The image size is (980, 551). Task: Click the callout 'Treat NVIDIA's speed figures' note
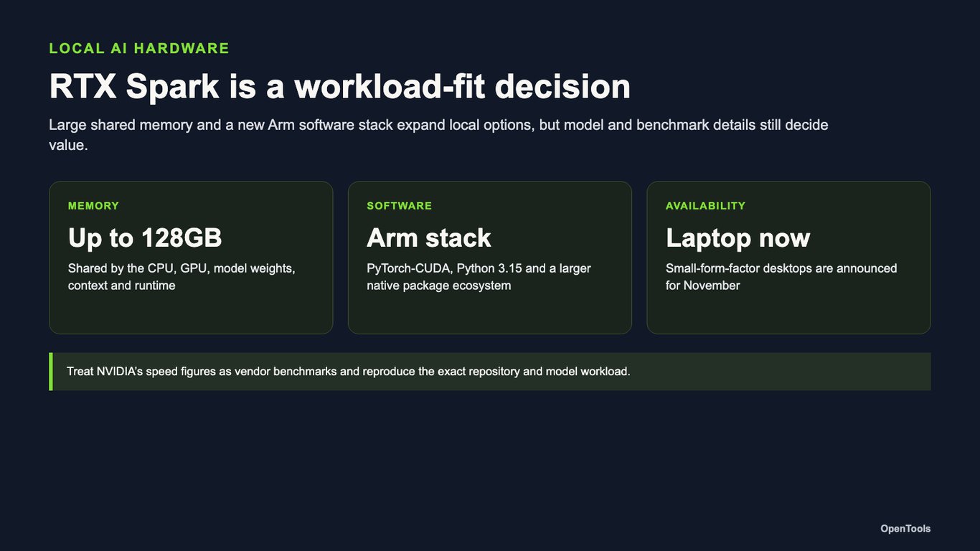490,372
